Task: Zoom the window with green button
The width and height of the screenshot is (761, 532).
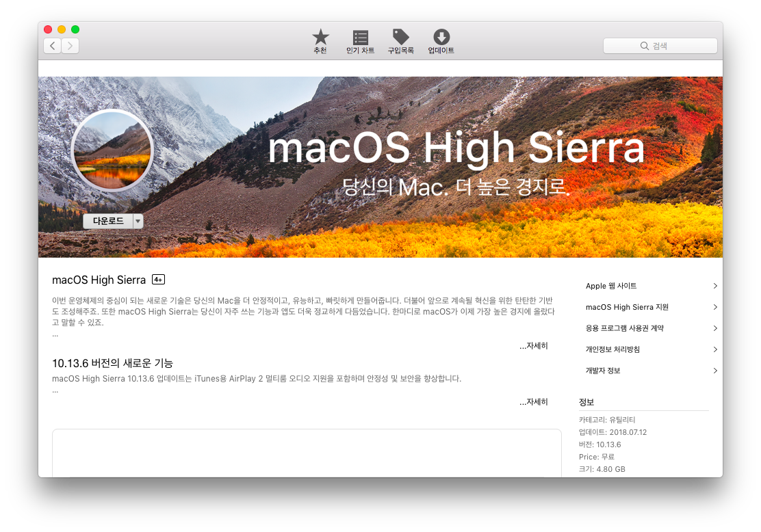Action: click(x=75, y=29)
